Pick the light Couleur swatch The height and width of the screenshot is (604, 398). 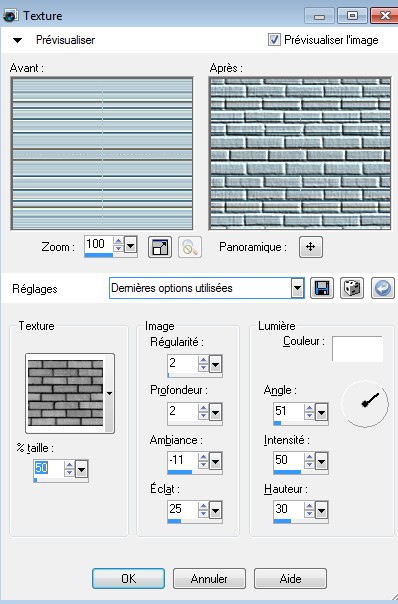point(357,349)
